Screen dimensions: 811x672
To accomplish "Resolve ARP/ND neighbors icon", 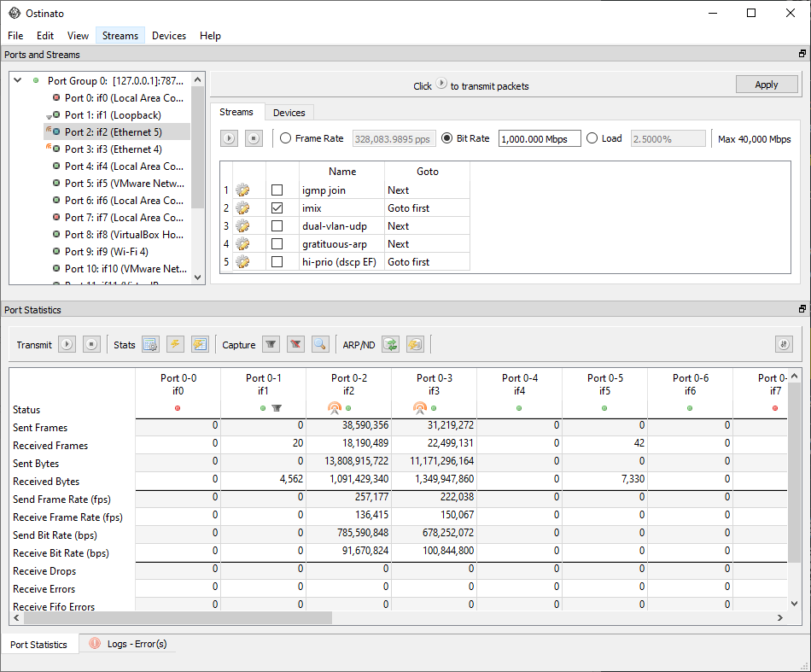I will tap(390, 344).
